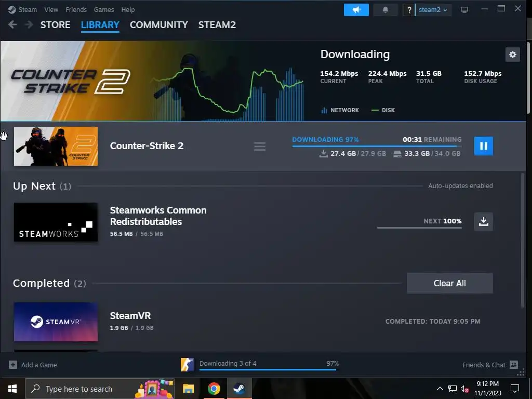This screenshot has width=532, height=399.
Task: Start Steamworks Common Redistributables download now
Action: click(483, 221)
